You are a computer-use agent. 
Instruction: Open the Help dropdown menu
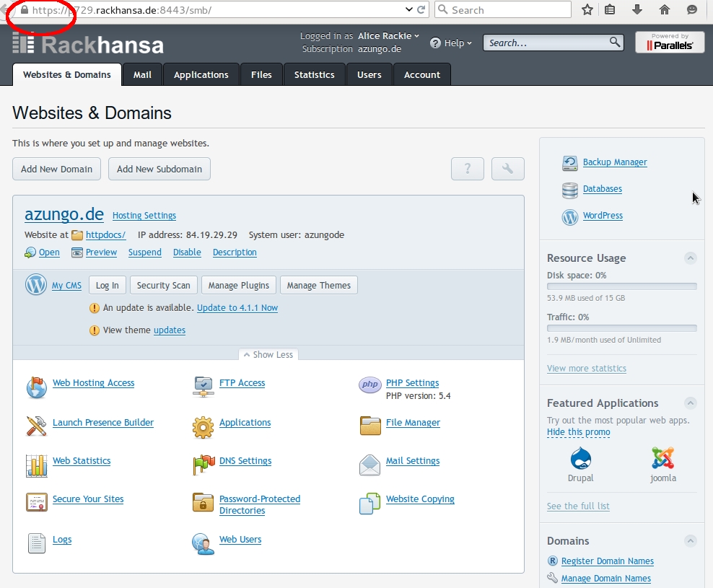(x=451, y=43)
